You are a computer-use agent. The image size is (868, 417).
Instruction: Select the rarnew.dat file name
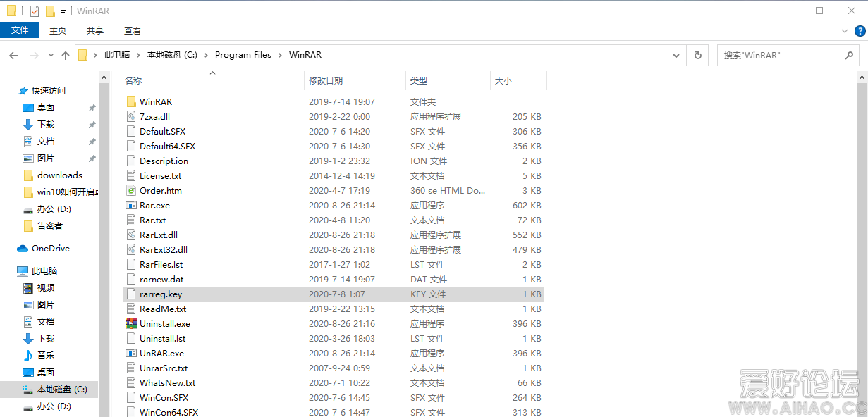pos(161,280)
